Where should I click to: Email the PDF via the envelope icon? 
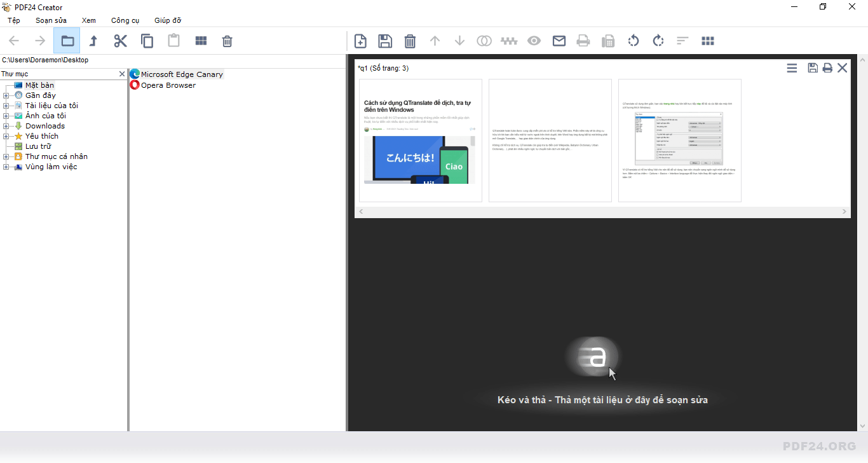[559, 41]
